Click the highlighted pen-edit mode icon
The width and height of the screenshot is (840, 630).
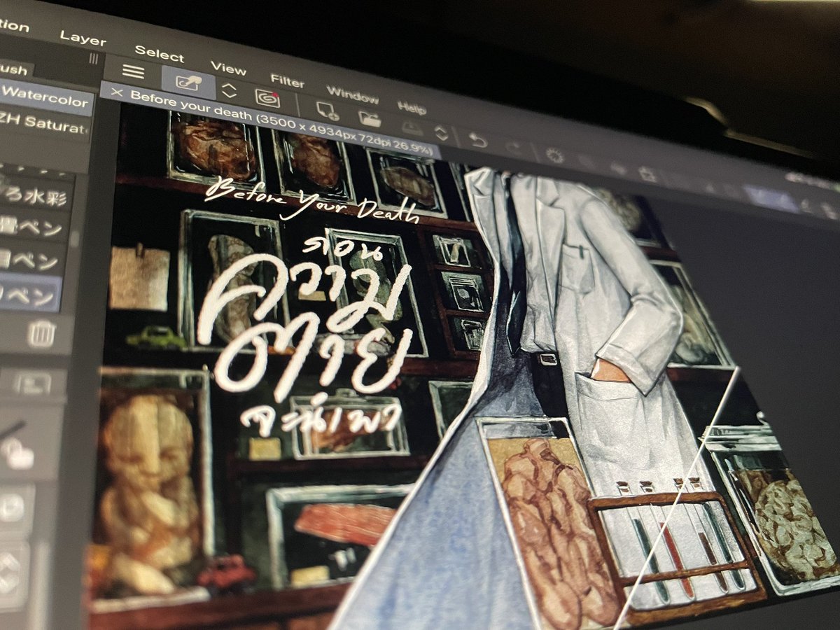(188, 83)
